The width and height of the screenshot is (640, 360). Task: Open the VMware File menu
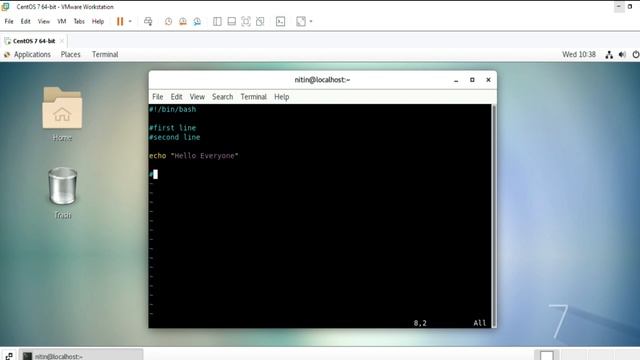pos(9,21)
